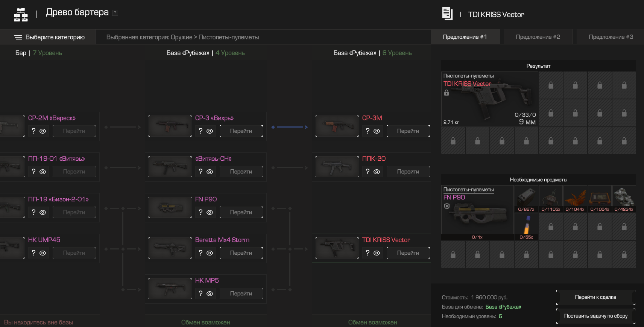Click question mark info for СР-3 «Вихрь»
The image size is (644, 327).
point(200,131)
